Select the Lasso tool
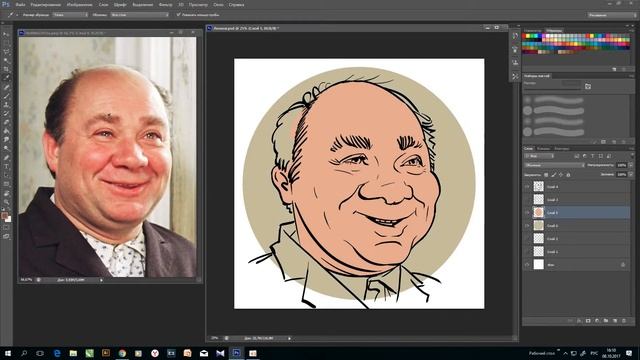The height and width of the screenshot is (360, 640). (6, 52)
